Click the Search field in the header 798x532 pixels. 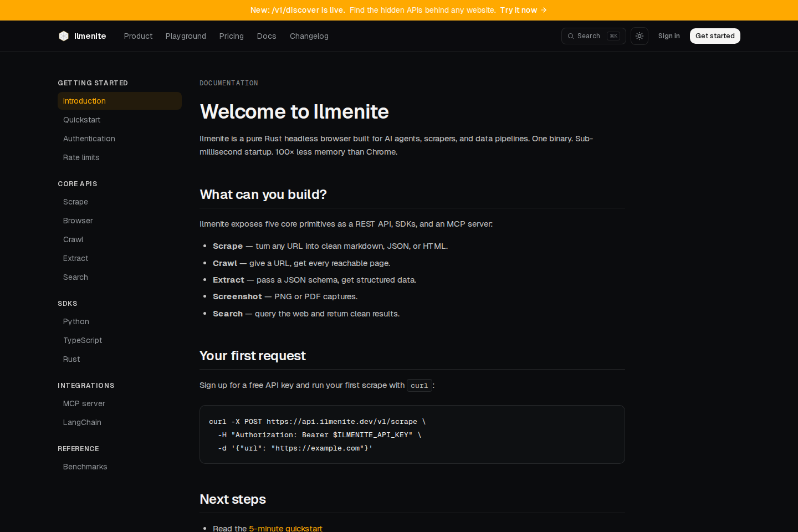tap(594, 36)
